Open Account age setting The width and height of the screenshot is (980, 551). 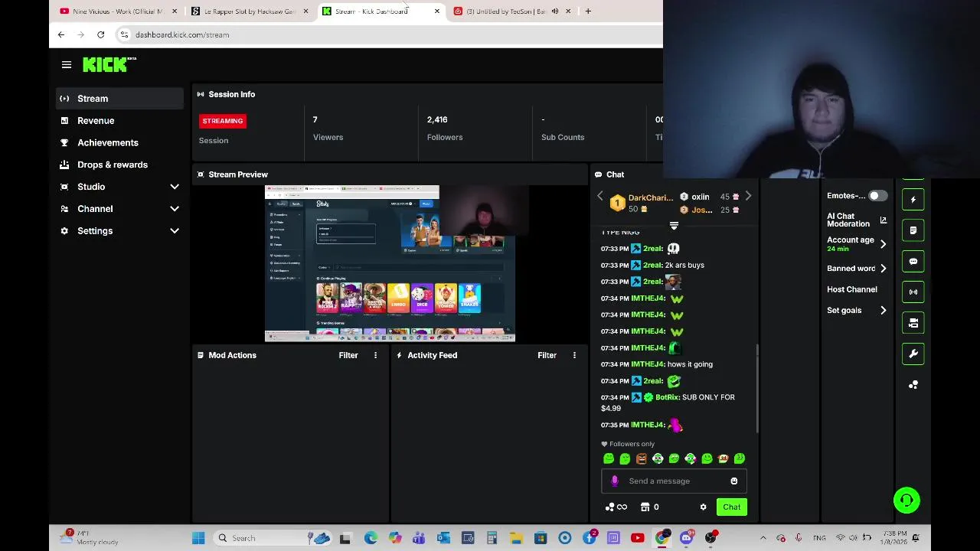856,243
